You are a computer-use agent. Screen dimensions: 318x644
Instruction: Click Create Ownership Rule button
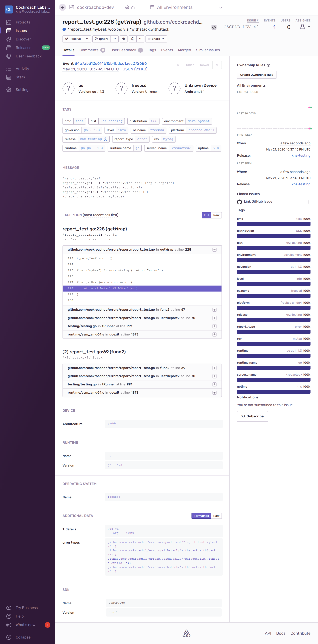[256, 75]
